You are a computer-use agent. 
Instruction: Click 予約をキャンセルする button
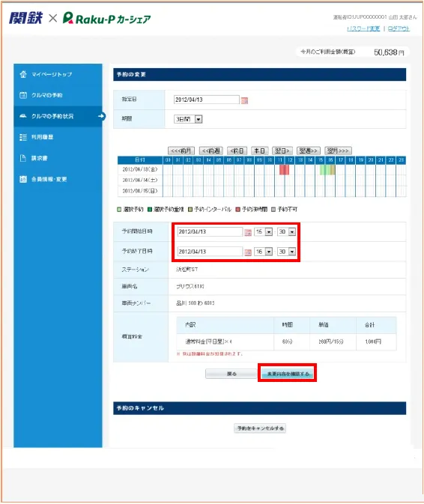(x=260, y=428)
